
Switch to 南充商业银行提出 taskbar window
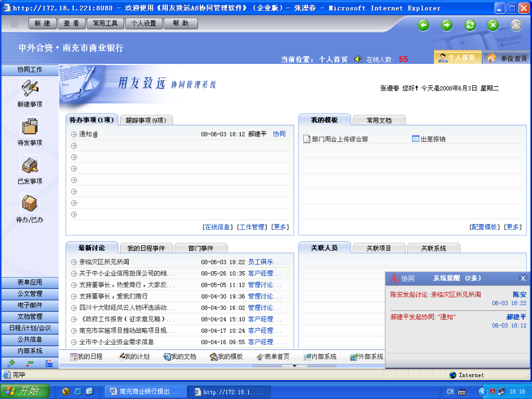(x=145, y=392)
